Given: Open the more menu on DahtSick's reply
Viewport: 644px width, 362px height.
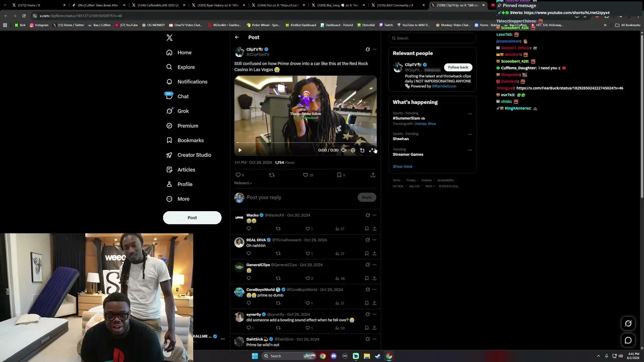Looking at the screenshot, I should [x=374, y=339].
